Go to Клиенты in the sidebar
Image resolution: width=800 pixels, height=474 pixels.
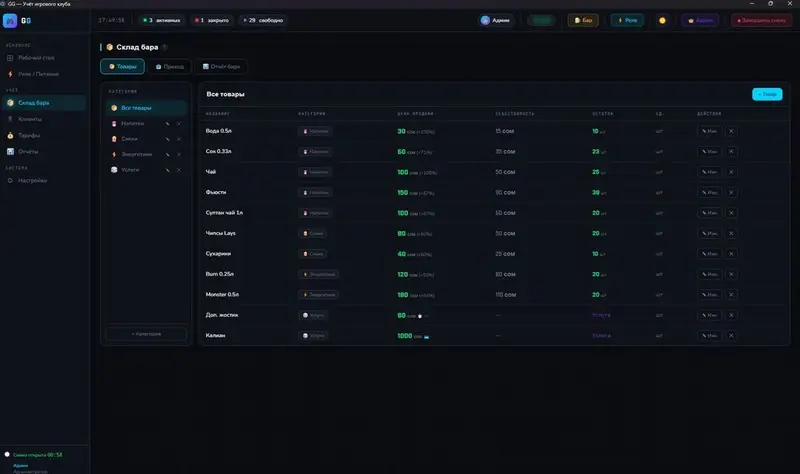click(43, 119)
